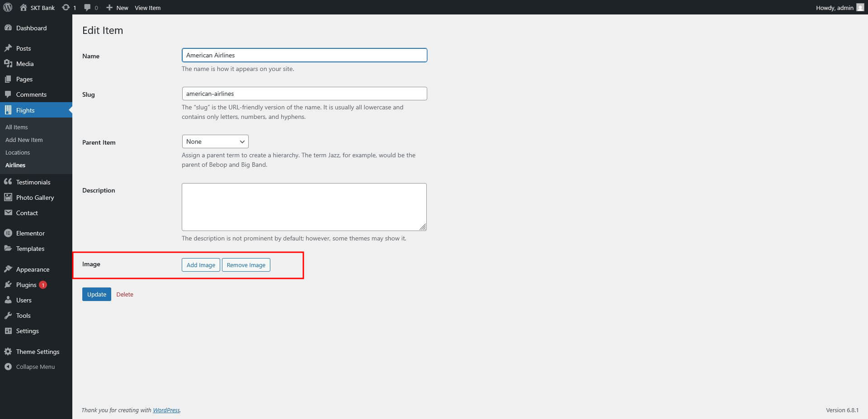868x419 pixels.
Task: Open Tools menu item
Action: click(36, 315)
